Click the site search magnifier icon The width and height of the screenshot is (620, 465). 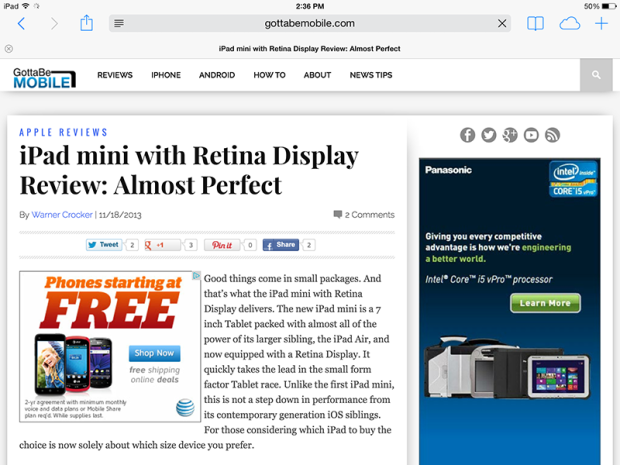[x=596, y=75]
